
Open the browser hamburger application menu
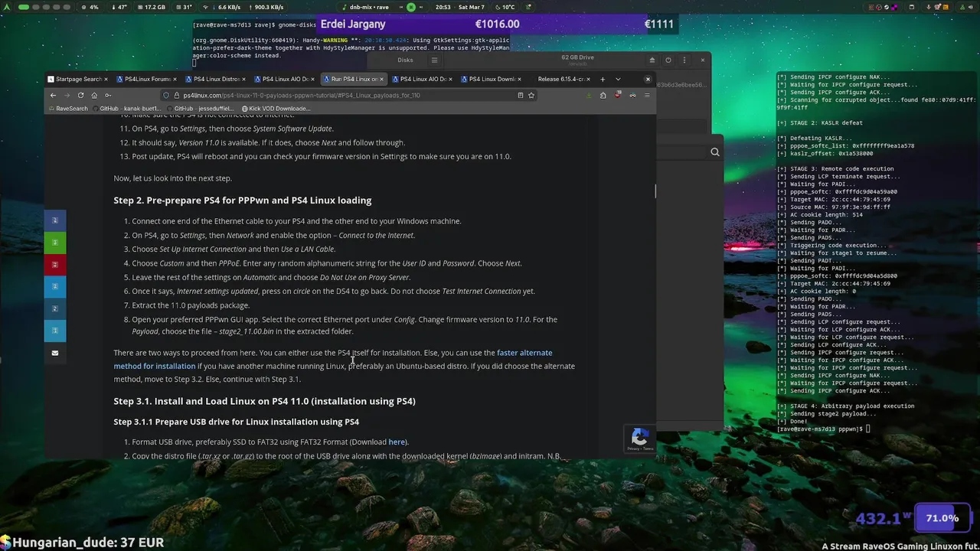click(647, 95)
